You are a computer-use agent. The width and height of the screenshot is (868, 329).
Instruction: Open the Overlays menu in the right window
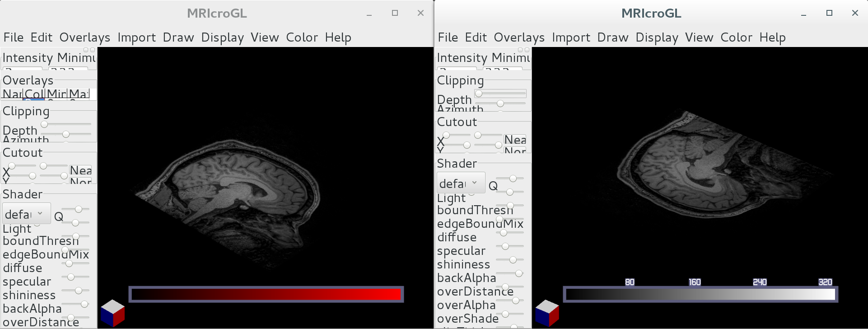(519, 38)
